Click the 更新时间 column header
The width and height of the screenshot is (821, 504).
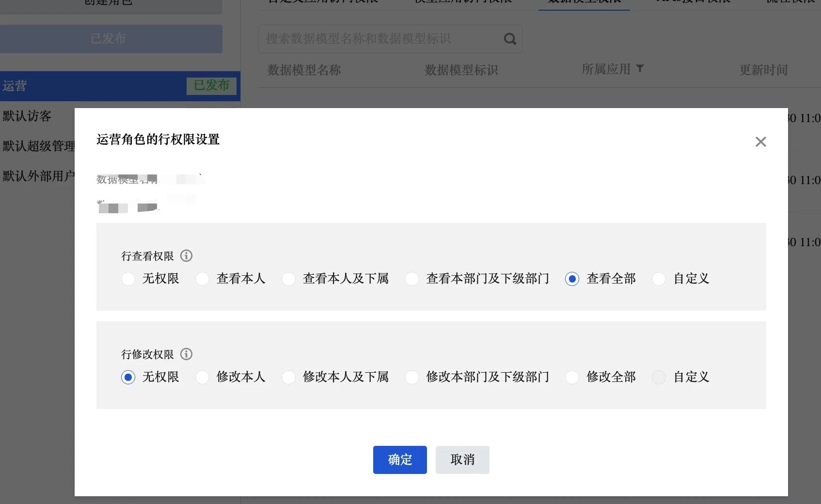pos(763,70)
